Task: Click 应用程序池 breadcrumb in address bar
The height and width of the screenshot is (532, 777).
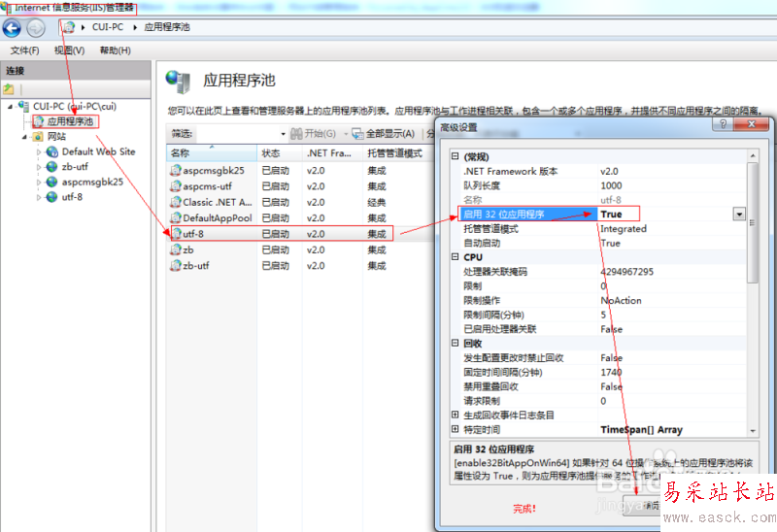Action: 167,27
